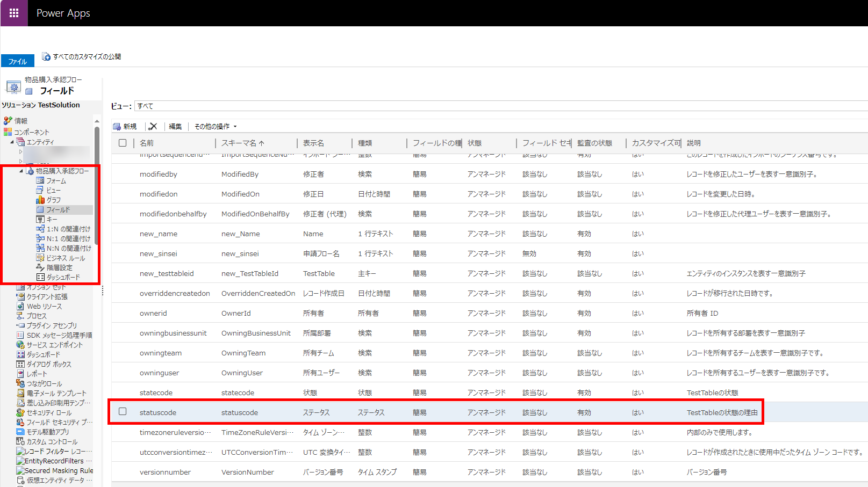This screenshot has height=487, width=868.
Task: Open the 情報 (Information) icon in the tree
Action: (x=8, y=121)
